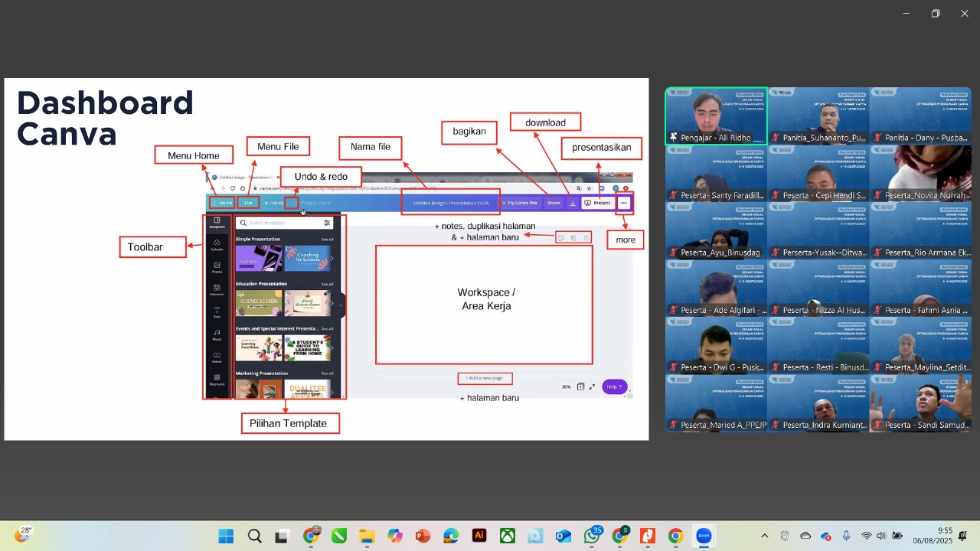Open Task View on the taskbar
This screenshot has width=980, height=551.
click(282, 536)
